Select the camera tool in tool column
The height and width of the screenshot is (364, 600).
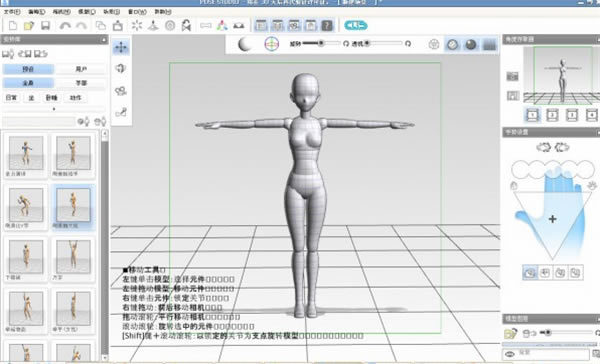click(x=121, y=91)
